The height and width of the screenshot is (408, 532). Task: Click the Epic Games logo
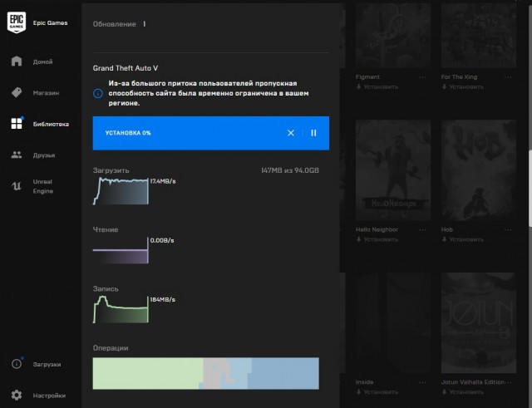(x=17, y=22)
